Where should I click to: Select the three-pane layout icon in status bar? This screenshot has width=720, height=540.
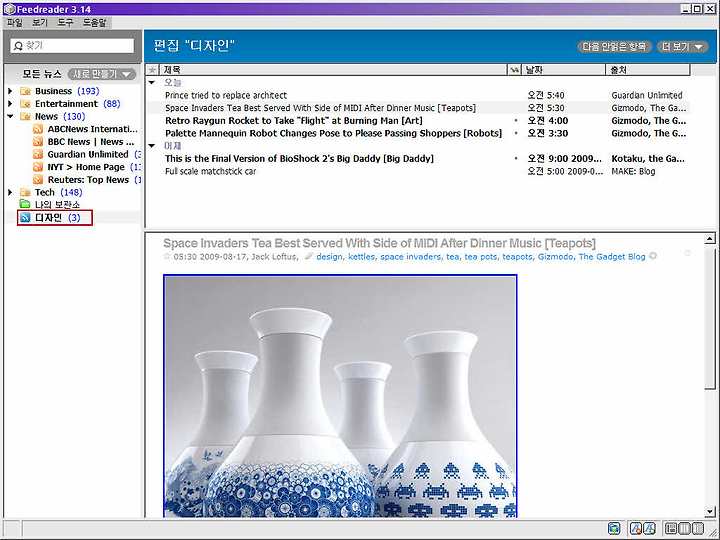671,529
